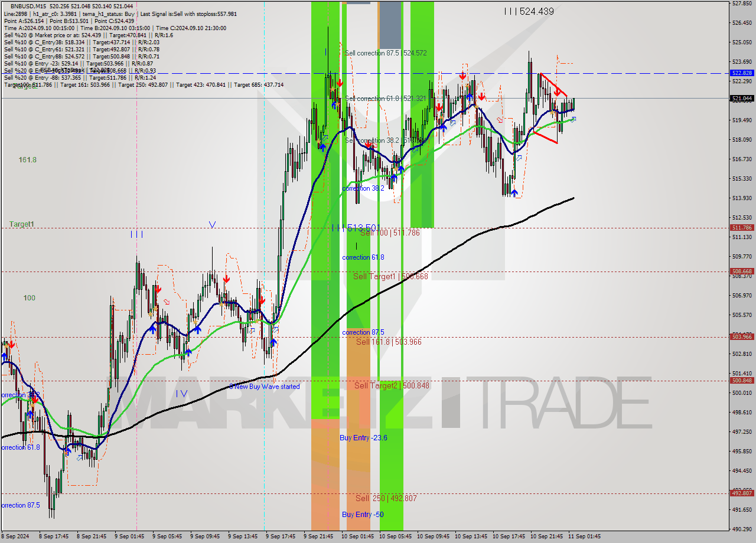
Task: Click the '10 Sep 09:45' time label
Action: [433, 537]
